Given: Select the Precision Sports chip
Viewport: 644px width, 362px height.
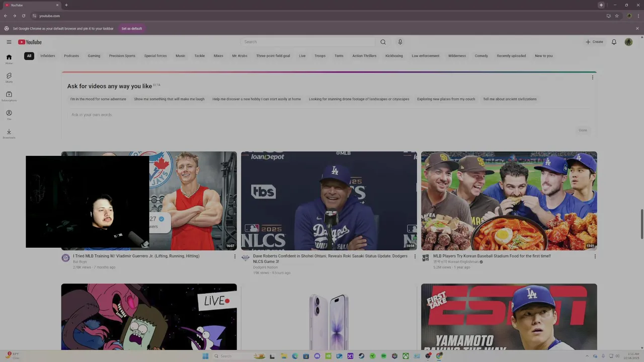Looking at the screenshot, I should coord(122,56).
